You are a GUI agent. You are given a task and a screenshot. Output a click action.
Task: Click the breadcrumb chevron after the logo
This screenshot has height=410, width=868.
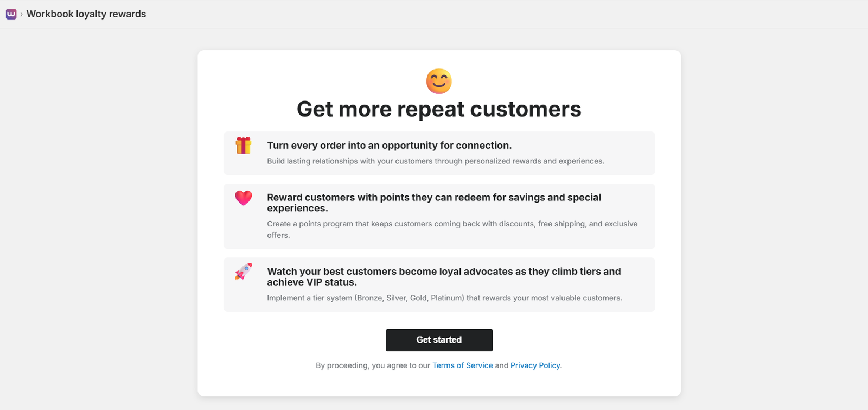[x=22, y=14]
